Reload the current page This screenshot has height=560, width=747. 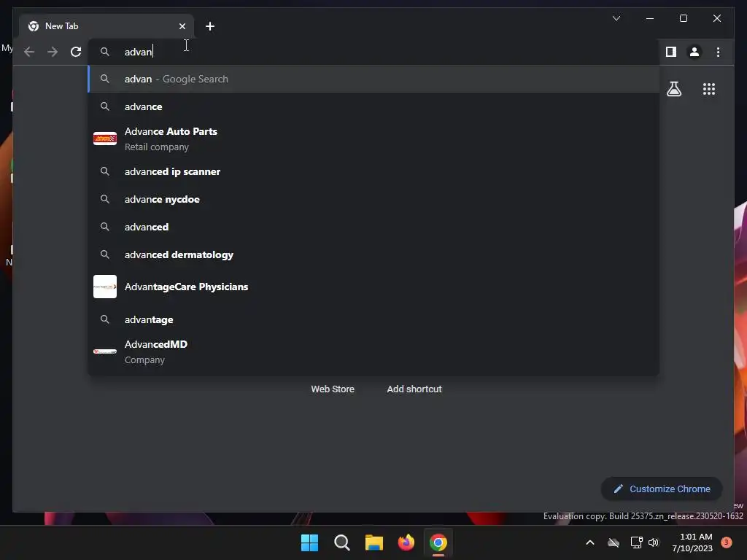click(76, 52)
